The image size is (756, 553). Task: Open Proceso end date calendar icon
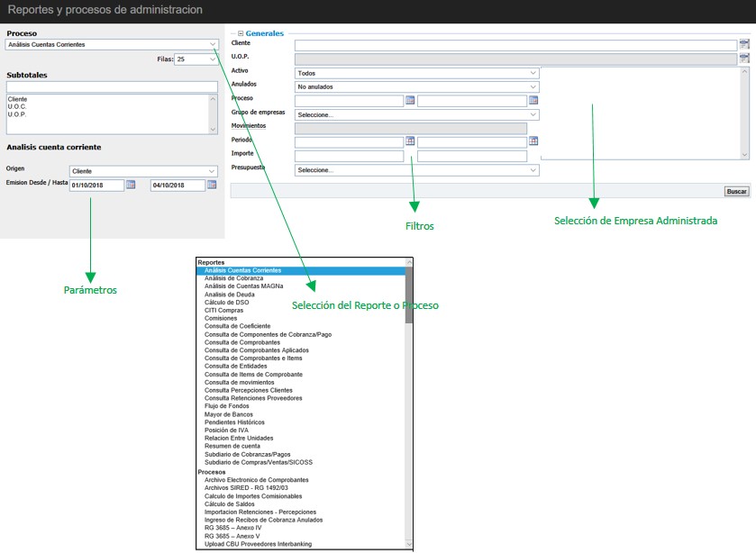tap(533, 100)
